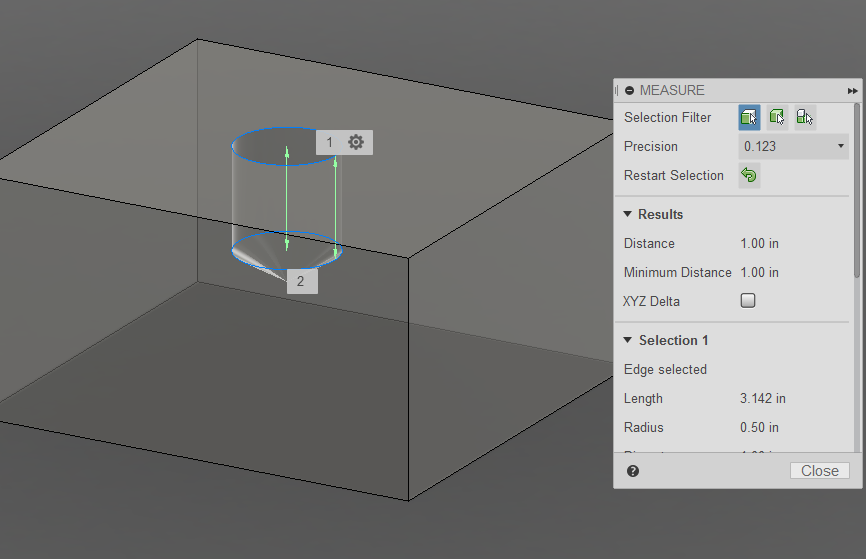This screenshot has width=866, height=559.
Task: Open the Measure help question mark icon
Action: point(633,471)
